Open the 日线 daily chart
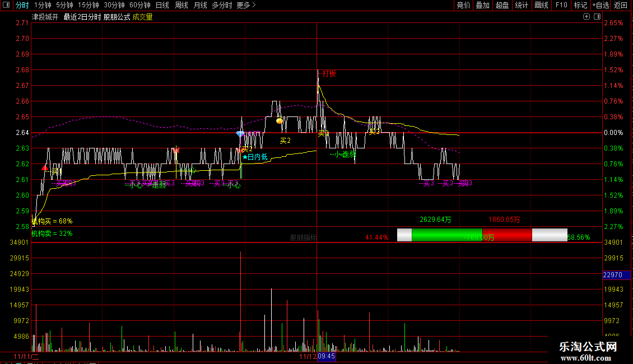The width and height of the screenshot is (633, 364). 162,5
